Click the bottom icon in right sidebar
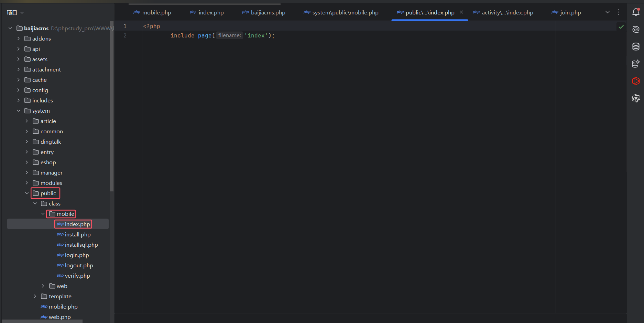The image size is (644, 323). tap(636, 98)
